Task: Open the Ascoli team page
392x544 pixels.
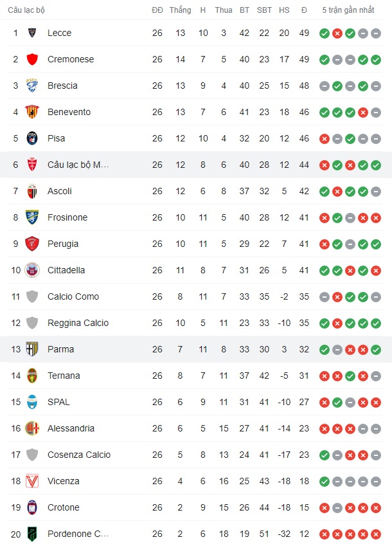Action: point(60,191)
